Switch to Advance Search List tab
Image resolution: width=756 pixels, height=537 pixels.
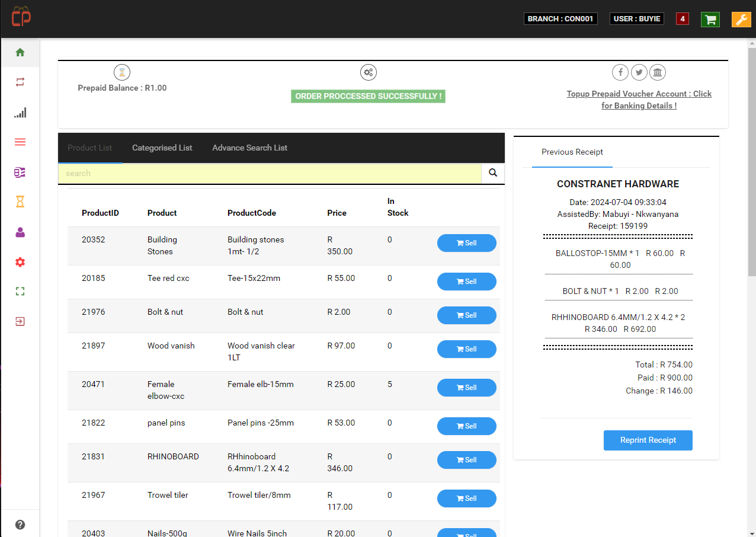coord(249,148)
